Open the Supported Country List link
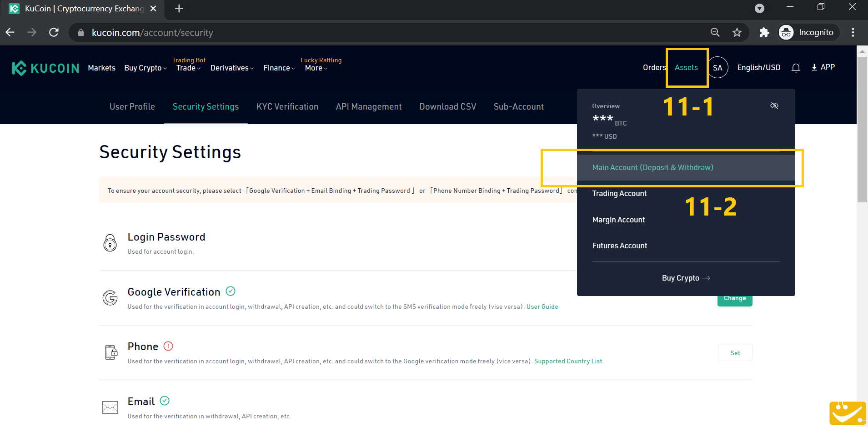 (568, 361)
